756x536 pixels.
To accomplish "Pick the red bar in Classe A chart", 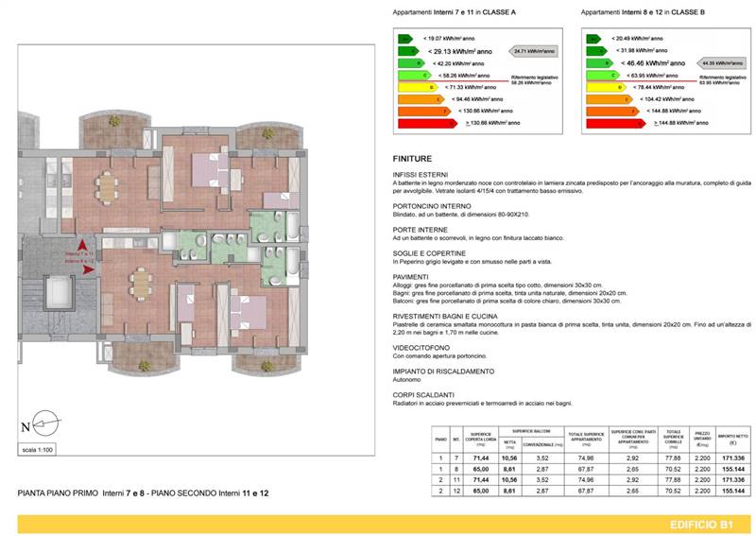I will click(x=425, y=123).
